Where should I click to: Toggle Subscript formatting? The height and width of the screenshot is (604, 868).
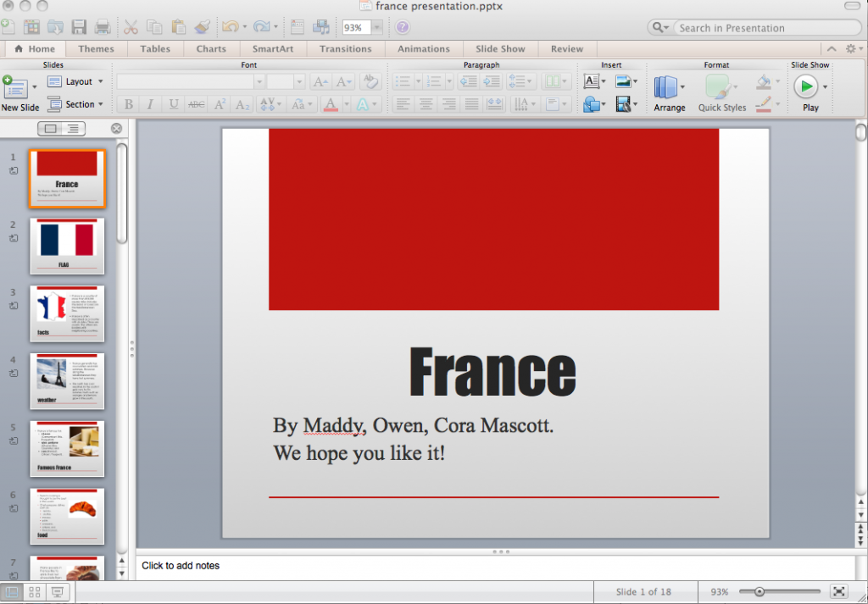[242, 104]
